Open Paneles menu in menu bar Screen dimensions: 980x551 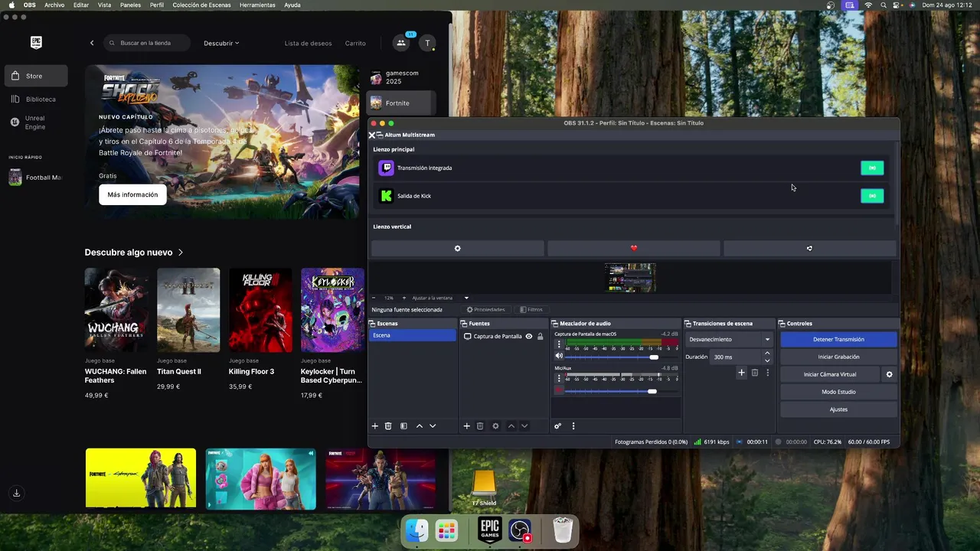[130, 5]
